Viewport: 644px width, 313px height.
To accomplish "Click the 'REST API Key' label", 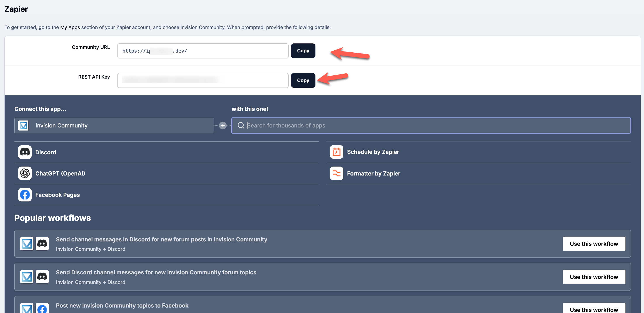I will tap(94, 77).
